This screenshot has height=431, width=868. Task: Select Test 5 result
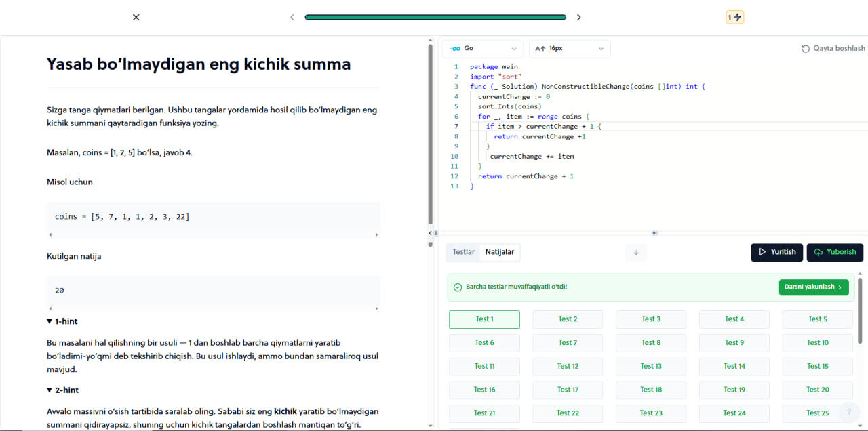(x=817, y=319)
